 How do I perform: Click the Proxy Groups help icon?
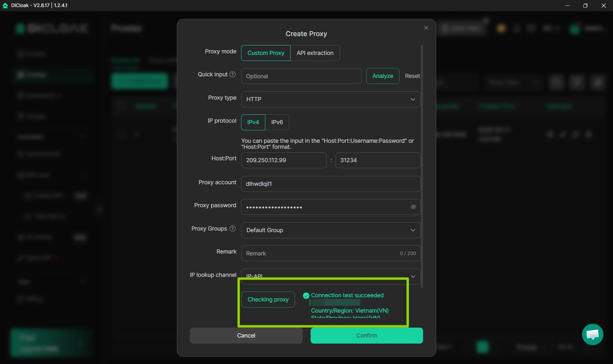pyautogui.click(x=232, y=229)
